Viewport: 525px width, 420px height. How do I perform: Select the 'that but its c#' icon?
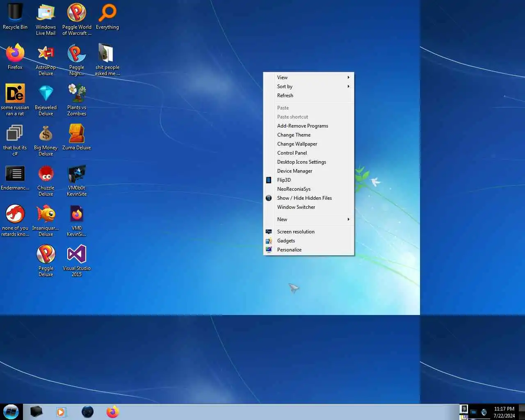coord(15,140)
